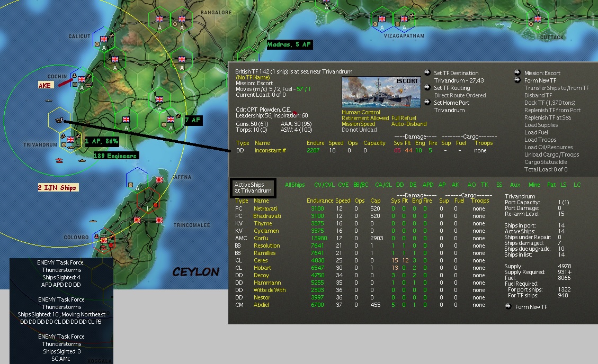Click Set TF Destination

tap(456, 73)
